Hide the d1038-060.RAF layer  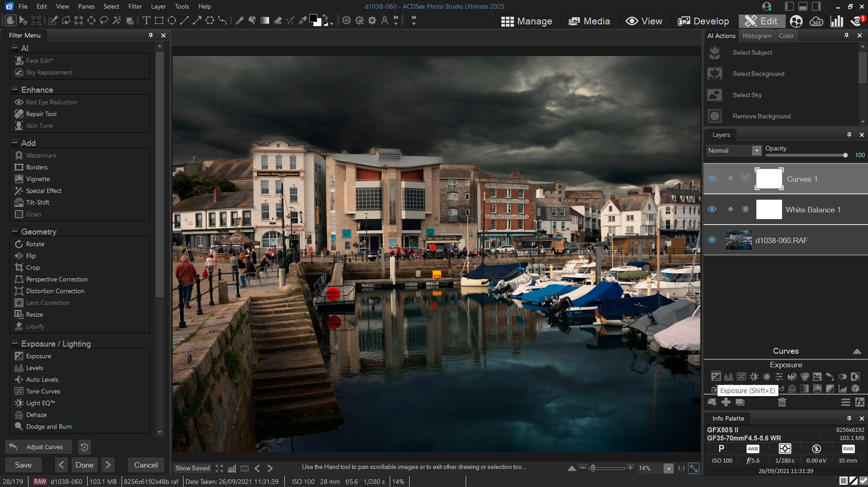click(x=712, y=240)
